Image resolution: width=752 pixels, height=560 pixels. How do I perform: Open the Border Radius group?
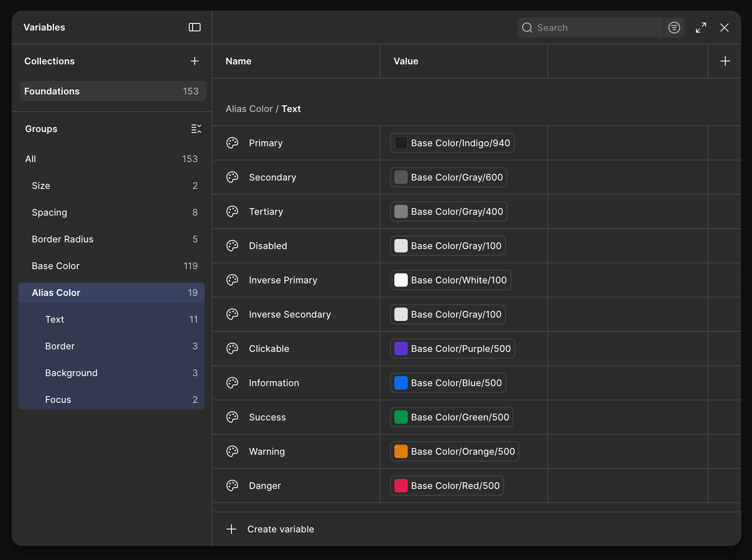(112, 239)
